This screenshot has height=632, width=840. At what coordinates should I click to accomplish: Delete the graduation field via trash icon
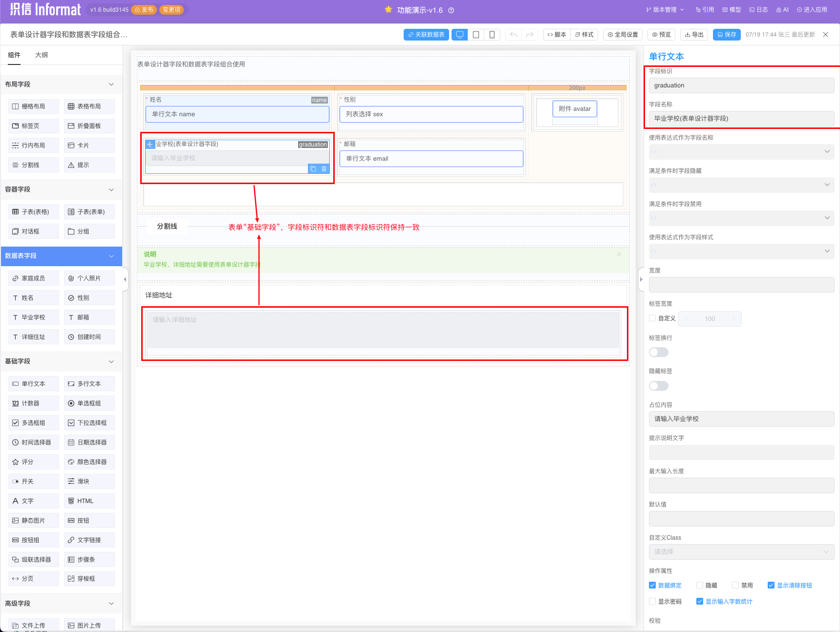click(324, 169)
